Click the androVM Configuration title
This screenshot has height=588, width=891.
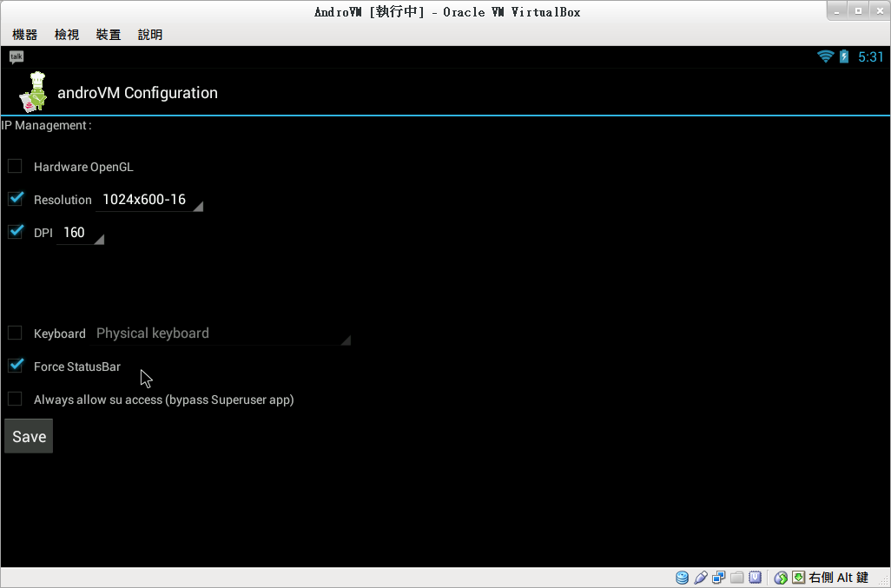pos(137,93)
